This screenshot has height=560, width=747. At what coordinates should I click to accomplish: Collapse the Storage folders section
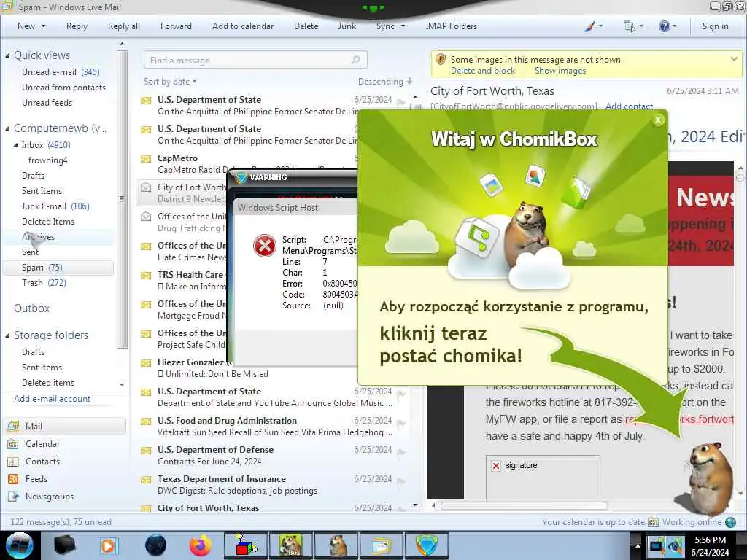point(7,335)
